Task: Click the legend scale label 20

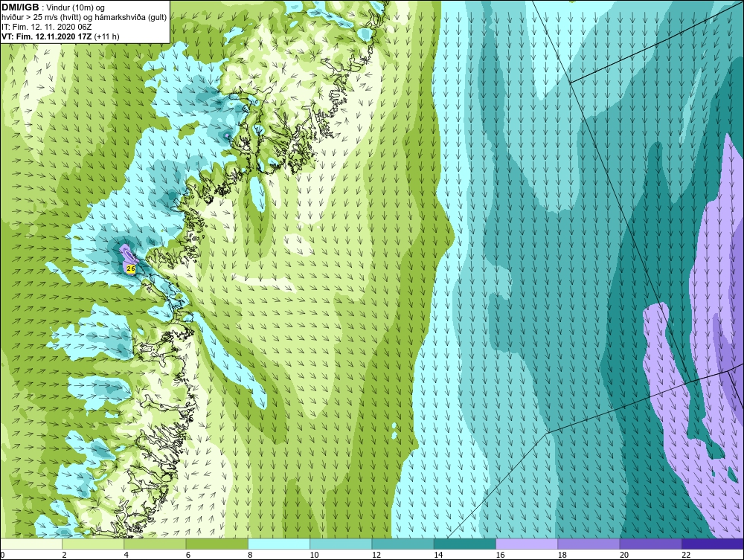Action: point(624,556)
